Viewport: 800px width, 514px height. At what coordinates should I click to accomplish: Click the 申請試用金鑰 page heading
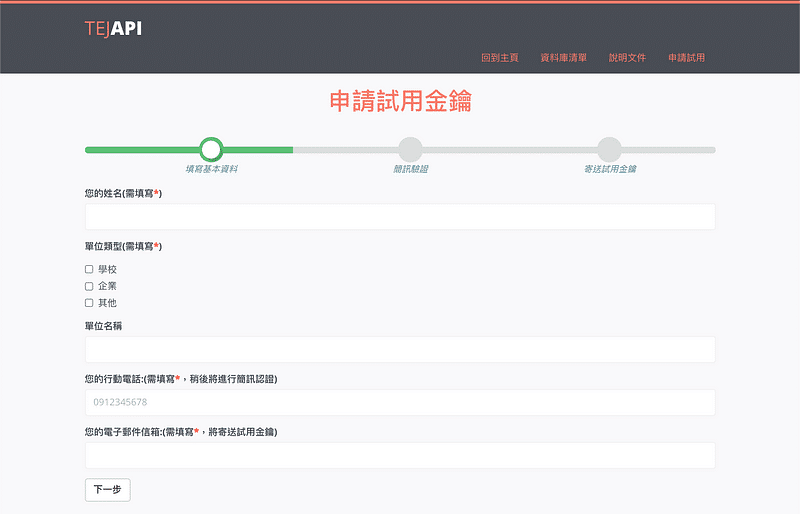[400, 101]
